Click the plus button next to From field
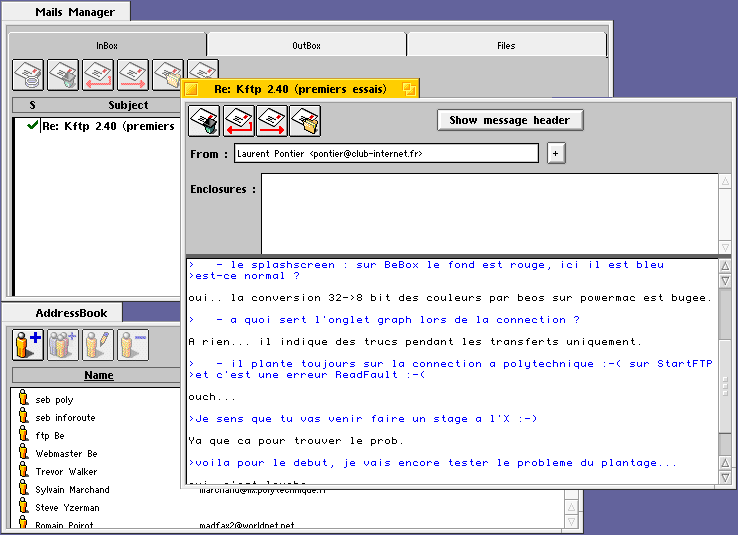Image resolution: width=738 pixels, height=535 pixels. [x=556, y=153]
